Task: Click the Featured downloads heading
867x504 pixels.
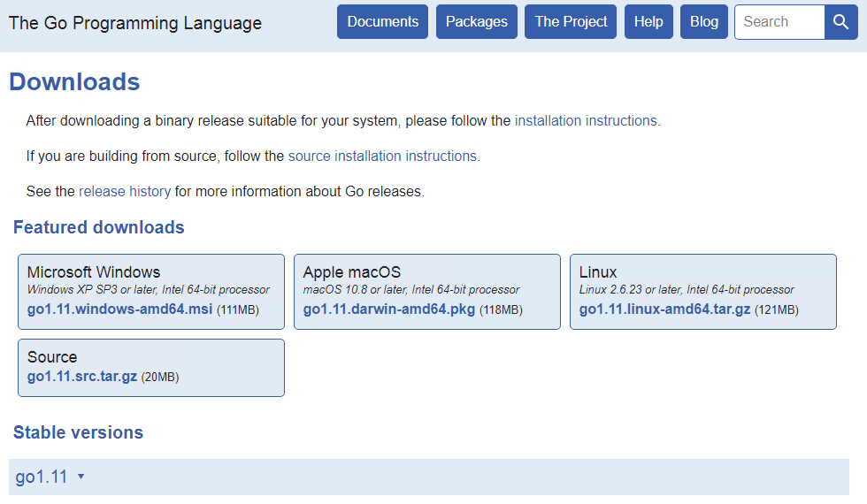Action: [x=99, y=227]
